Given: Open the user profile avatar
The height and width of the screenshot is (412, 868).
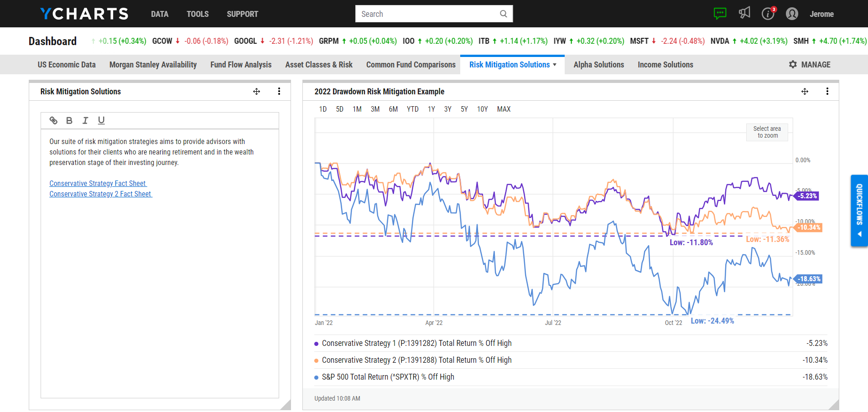Looking at the screenshot, I should click(x=792, y=14).
